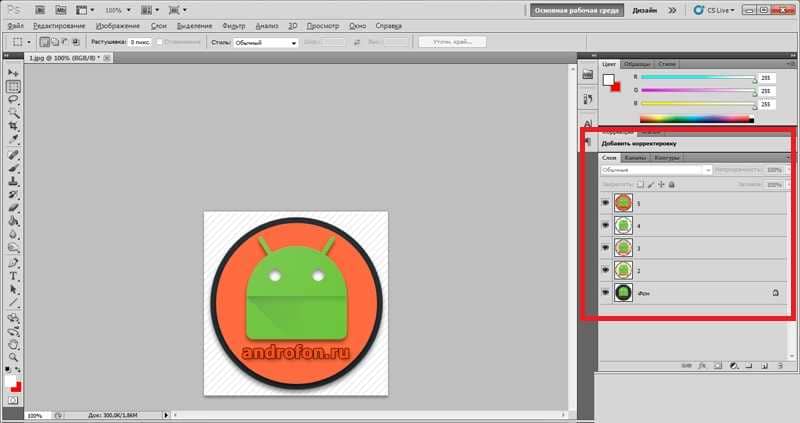Select the Lasso tool
Image resolution: width=800 pixels, height=423 pixels.
click(13, 99)
